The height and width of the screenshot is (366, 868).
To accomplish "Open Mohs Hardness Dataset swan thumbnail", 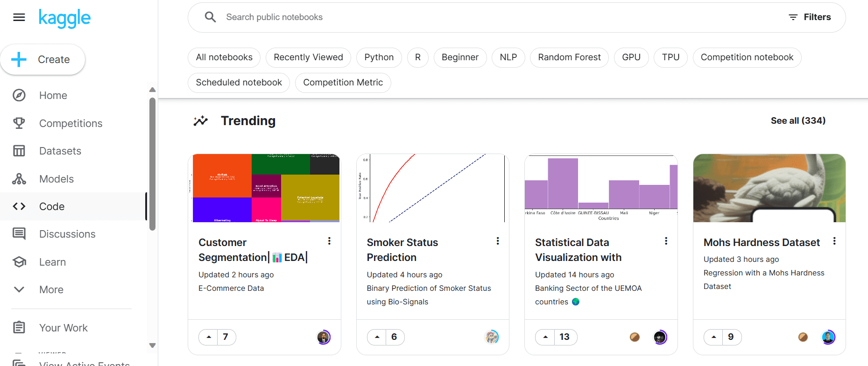I will [769, 188].
